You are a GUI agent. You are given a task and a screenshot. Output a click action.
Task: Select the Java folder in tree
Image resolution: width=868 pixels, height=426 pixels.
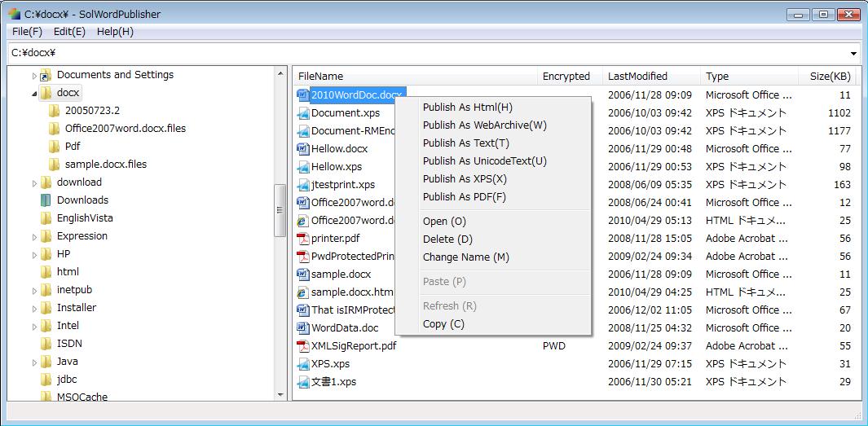tap(67, 362)
